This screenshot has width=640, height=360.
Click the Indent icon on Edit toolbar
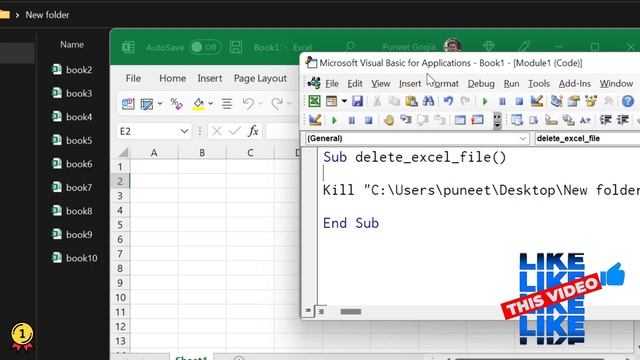605,120
